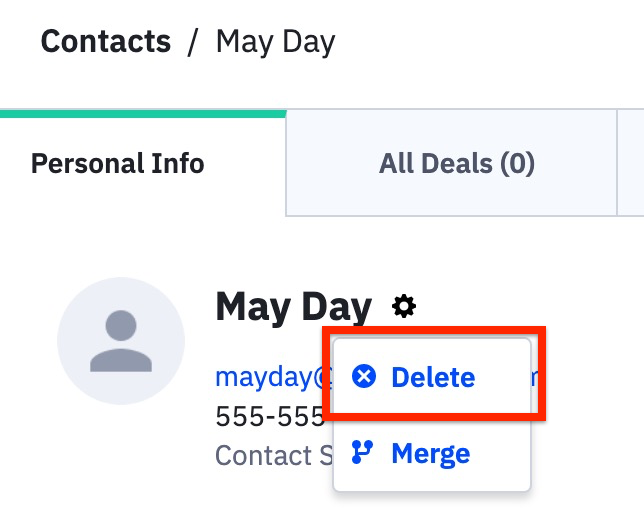Click the slash separator in the breadcrumb
The image size is (644, 516).
point(193,43)
